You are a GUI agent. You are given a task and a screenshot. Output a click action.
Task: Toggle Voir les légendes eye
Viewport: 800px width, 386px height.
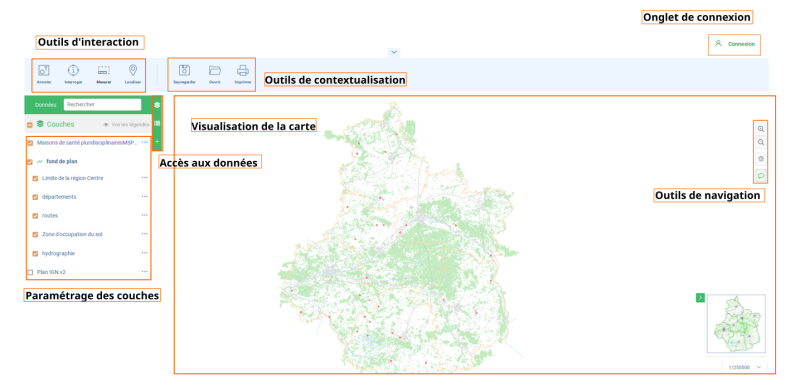pos(107,124)
